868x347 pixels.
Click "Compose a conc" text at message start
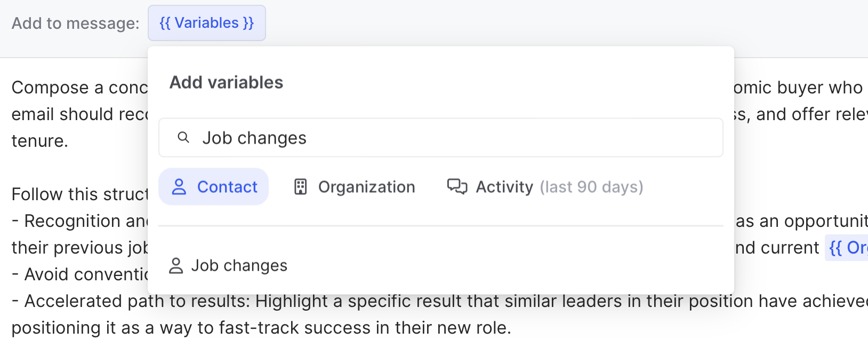pyautogui.click(x=79, y=88)
